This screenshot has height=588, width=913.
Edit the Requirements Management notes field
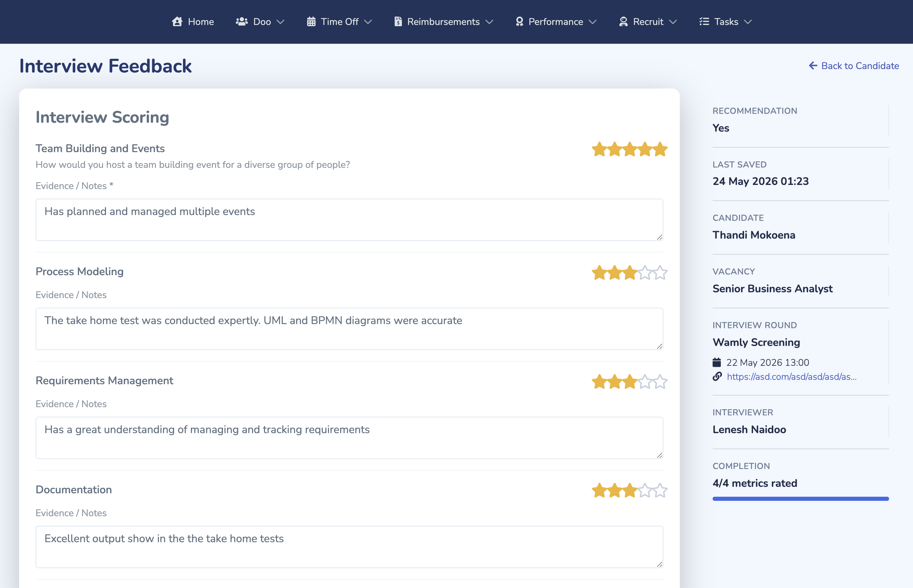click(x=349, y=438)
